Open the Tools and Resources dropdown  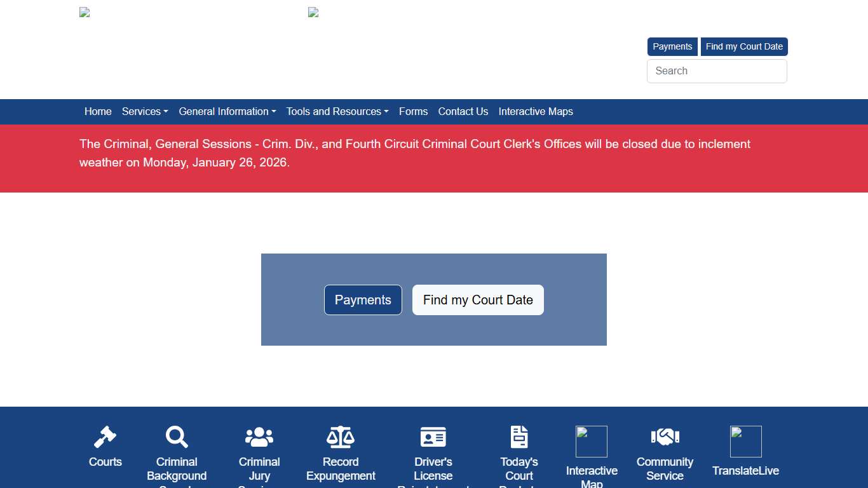(x=337, y=112)
